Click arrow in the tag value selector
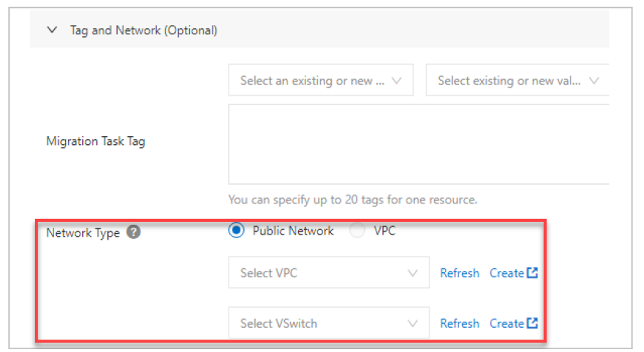 [x=594, y=81]
